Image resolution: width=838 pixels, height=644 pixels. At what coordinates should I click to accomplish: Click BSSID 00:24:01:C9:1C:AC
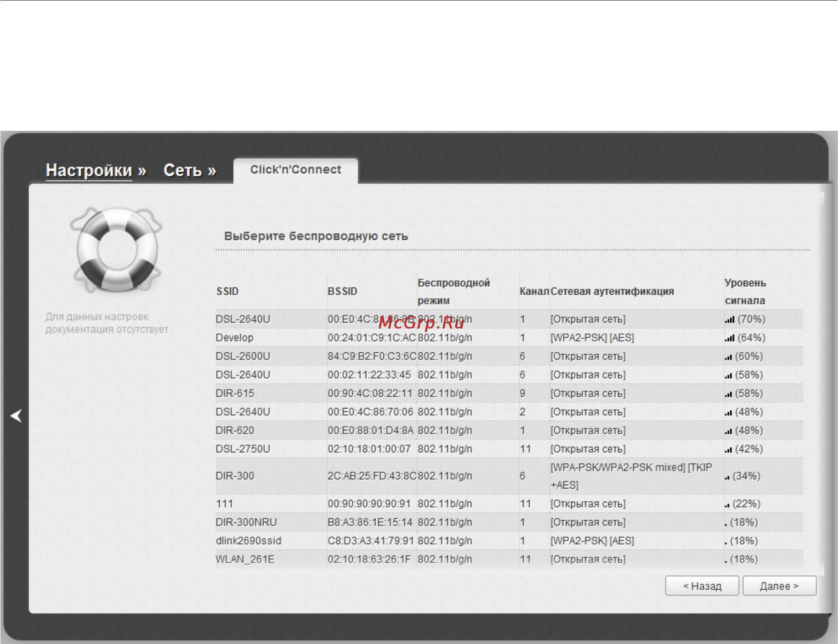(x=372, y=338)
